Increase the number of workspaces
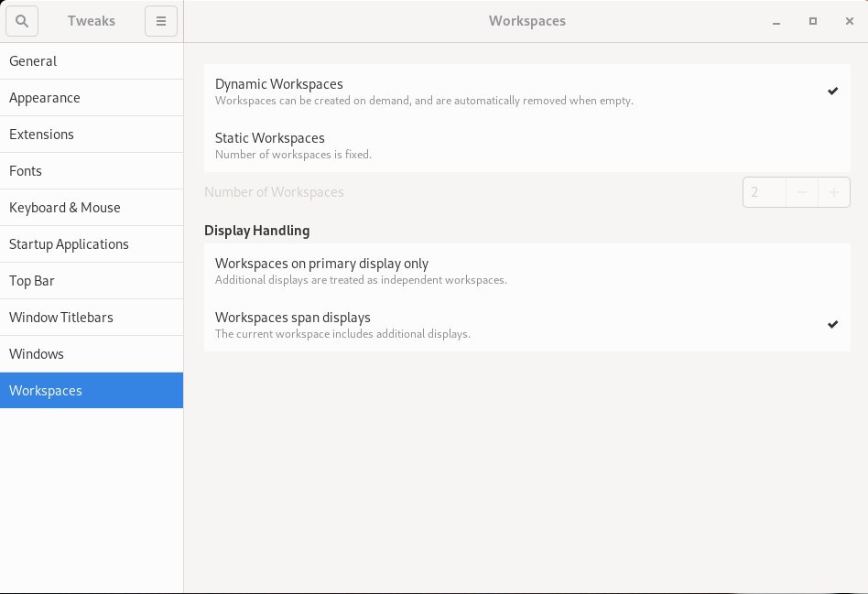The height and width of the screenshot is (594, 868). tap(834, 192)
